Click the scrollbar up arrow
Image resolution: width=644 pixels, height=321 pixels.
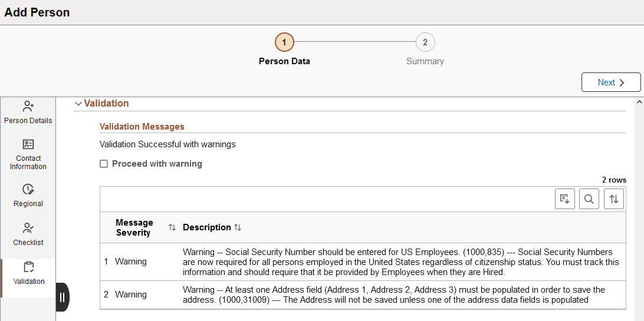pos(639,102)
